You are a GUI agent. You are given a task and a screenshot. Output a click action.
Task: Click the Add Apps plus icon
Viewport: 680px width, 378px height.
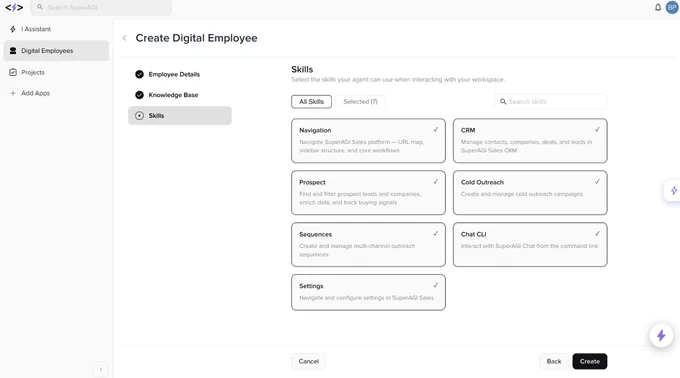click(13, 93)
